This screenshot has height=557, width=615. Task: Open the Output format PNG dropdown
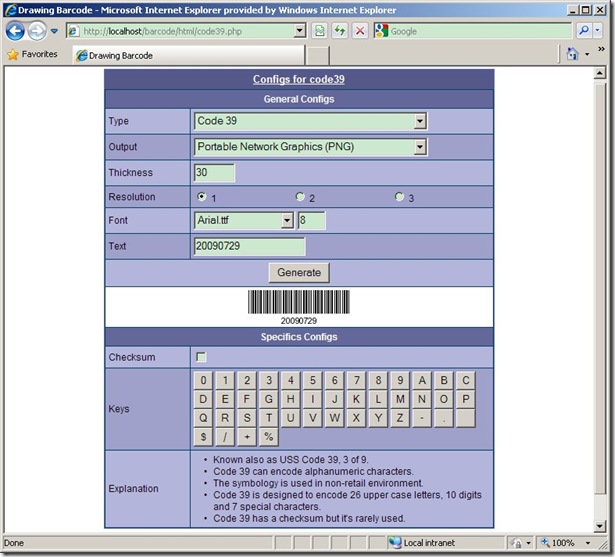tap(310, 147)
